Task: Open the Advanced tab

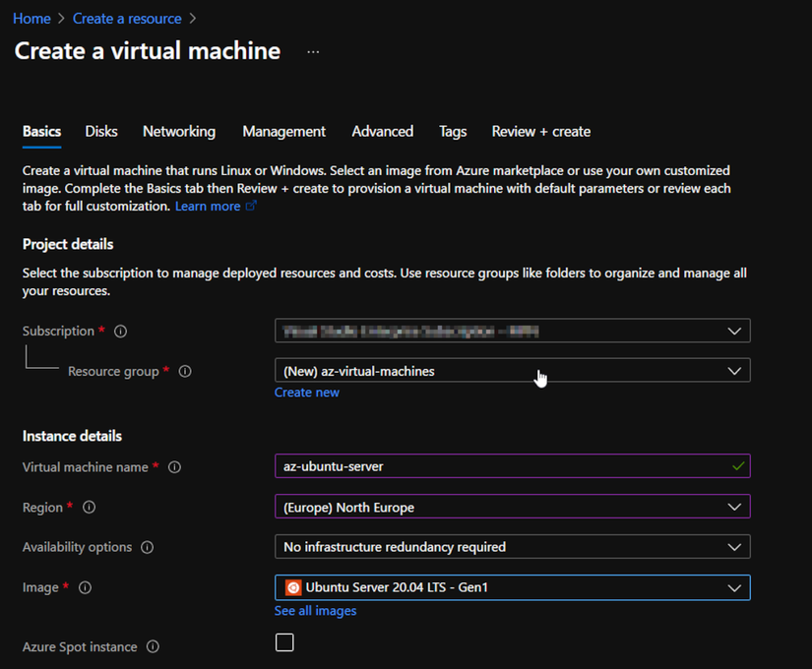Action: point(383,132)
